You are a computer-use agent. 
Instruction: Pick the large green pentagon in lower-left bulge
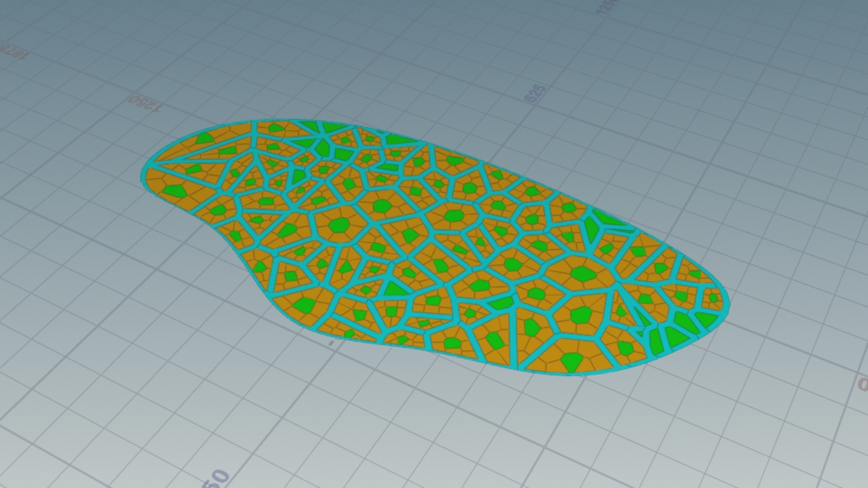[304, 305]
